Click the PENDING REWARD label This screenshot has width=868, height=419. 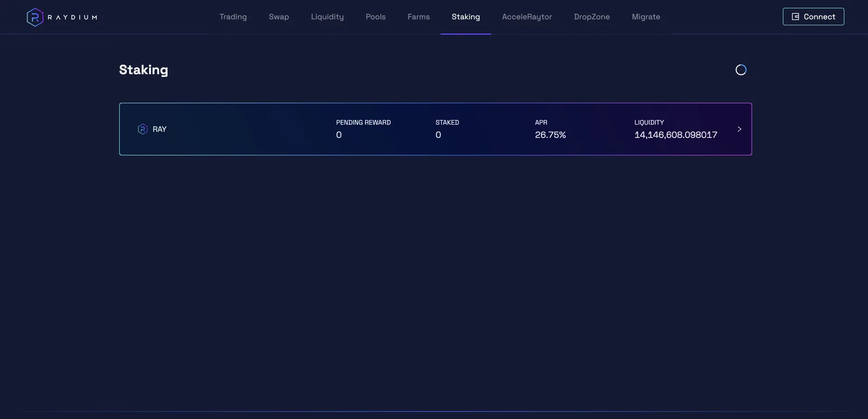[x=363, y=123]
